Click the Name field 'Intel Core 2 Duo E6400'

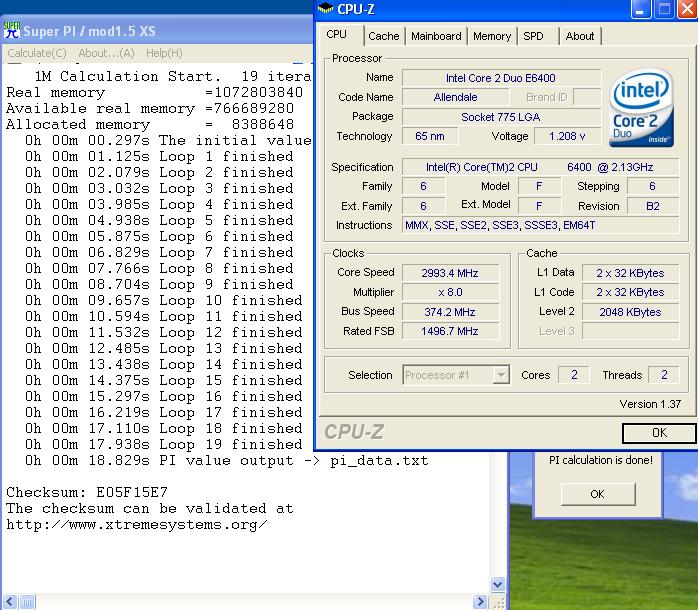(x=501, y=78)
